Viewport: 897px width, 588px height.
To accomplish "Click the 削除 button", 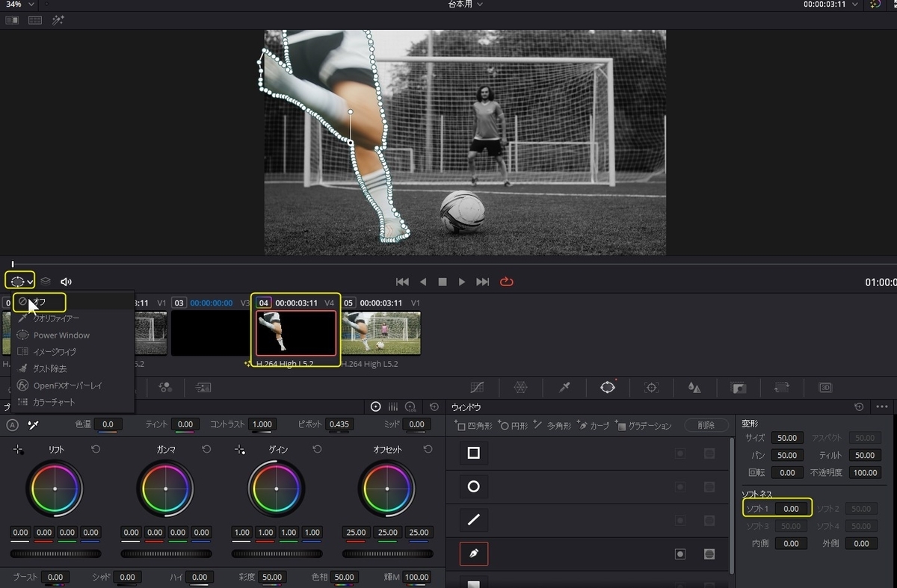I will point(706,425).
